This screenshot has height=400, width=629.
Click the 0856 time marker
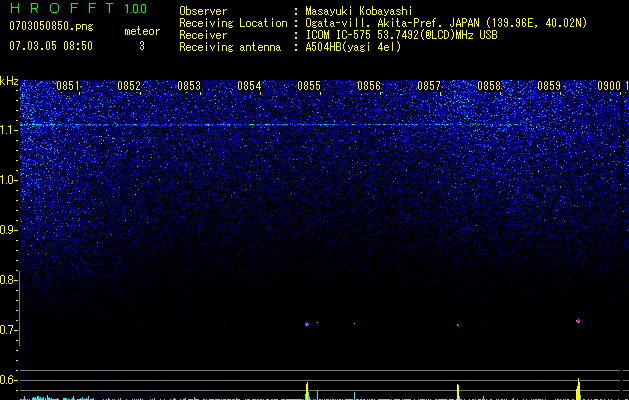coord(369,86)
